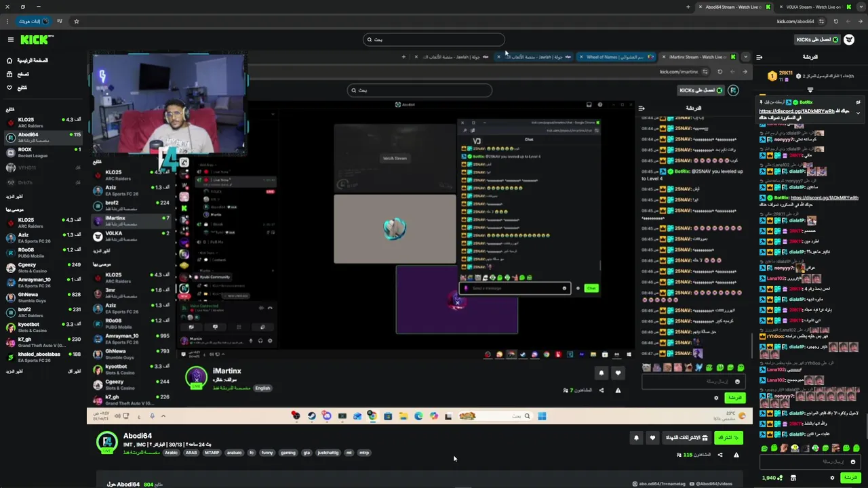Show more followed channels in sidebar
The width and height of the screenshot is (868, 488).
14,197
